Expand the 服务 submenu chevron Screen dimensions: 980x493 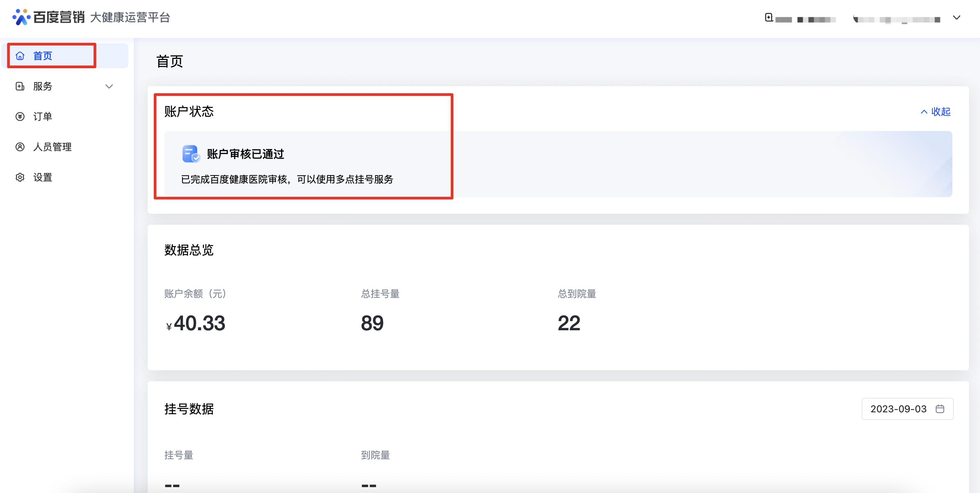pyautogui.click(x=109, y=87)
